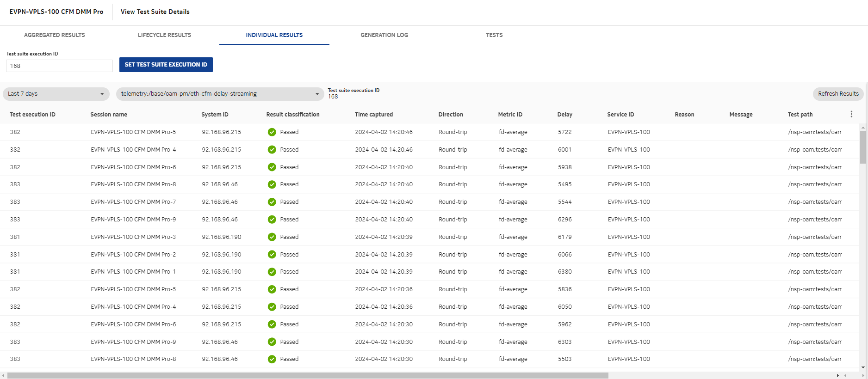
Task: Sort by the Delay column header
Action: pos(564,115)
